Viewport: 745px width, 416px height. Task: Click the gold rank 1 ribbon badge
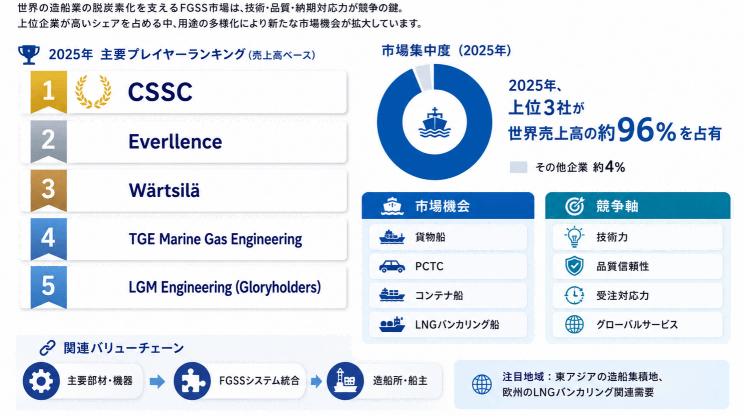click(x=48, y=92)
